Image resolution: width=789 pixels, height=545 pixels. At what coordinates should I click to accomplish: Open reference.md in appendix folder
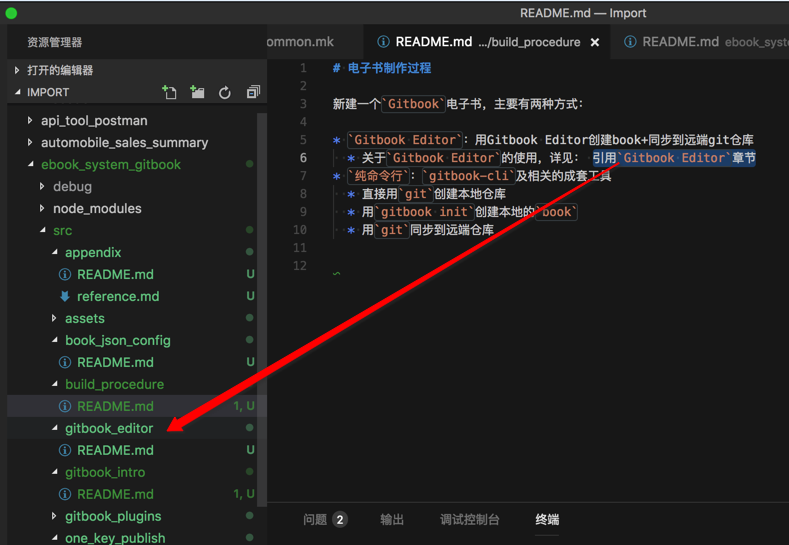click(118, 296)
